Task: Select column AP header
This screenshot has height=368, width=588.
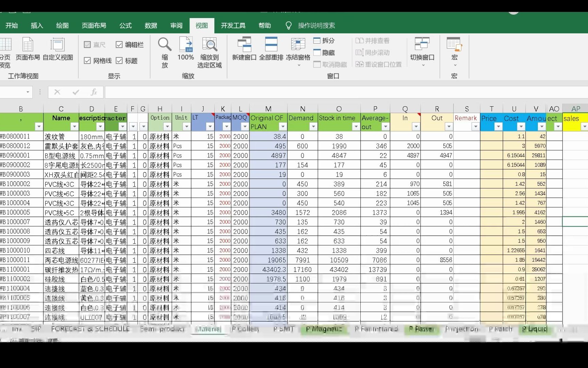Action: point(575,109)
